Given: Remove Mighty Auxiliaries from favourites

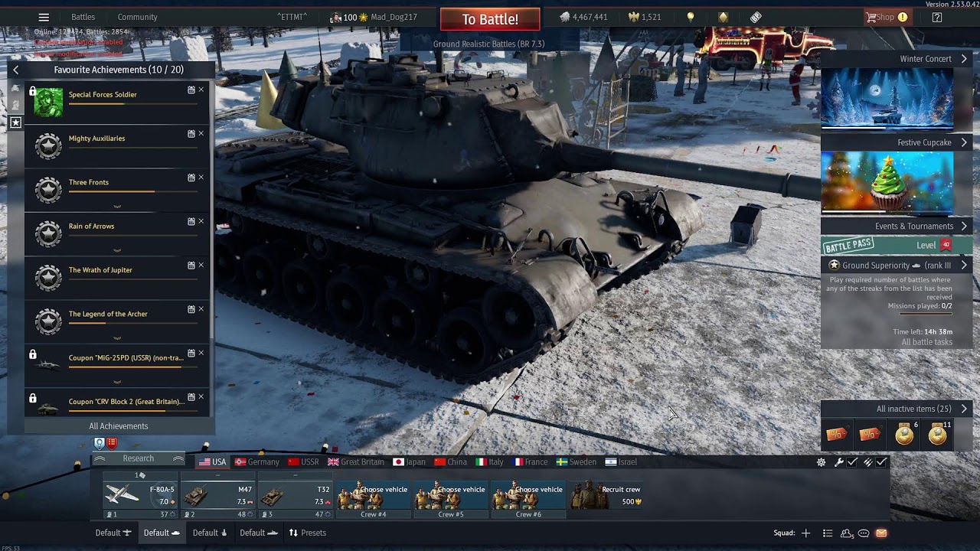Looking at the screenshot, I should [x=201, y=134].
